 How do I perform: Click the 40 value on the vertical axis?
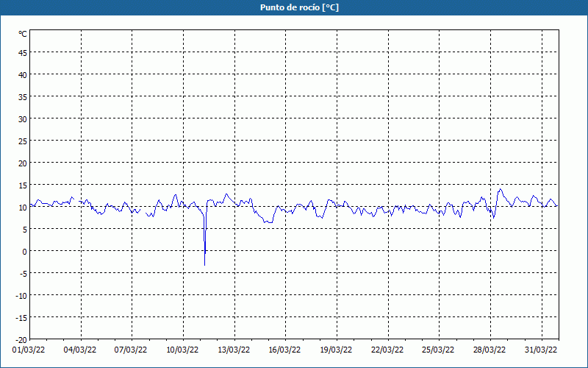[x=23, y=75]
